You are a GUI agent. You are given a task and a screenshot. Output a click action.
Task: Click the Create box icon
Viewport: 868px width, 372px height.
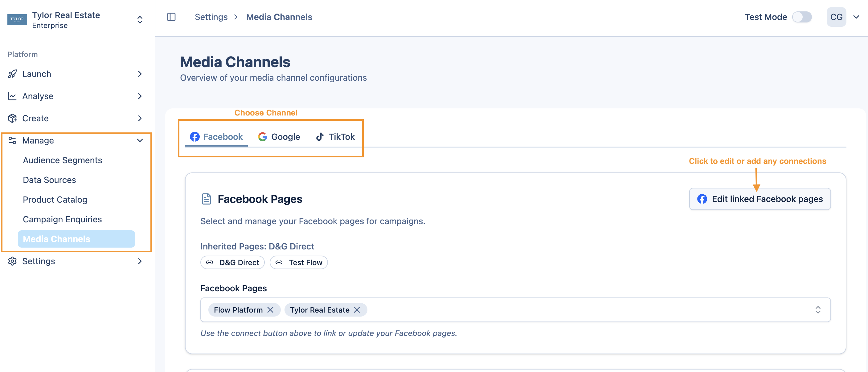click(12, 118)
